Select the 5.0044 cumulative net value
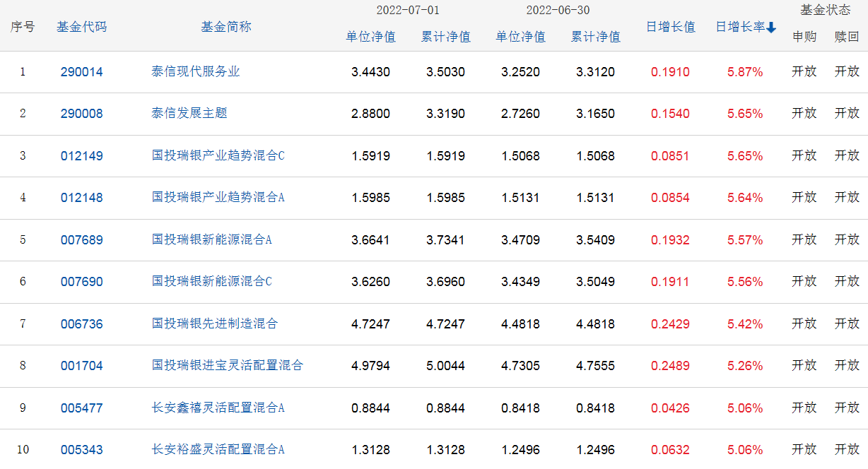The width and height of the screenshot is (868, 469). [x=445, y=366]
